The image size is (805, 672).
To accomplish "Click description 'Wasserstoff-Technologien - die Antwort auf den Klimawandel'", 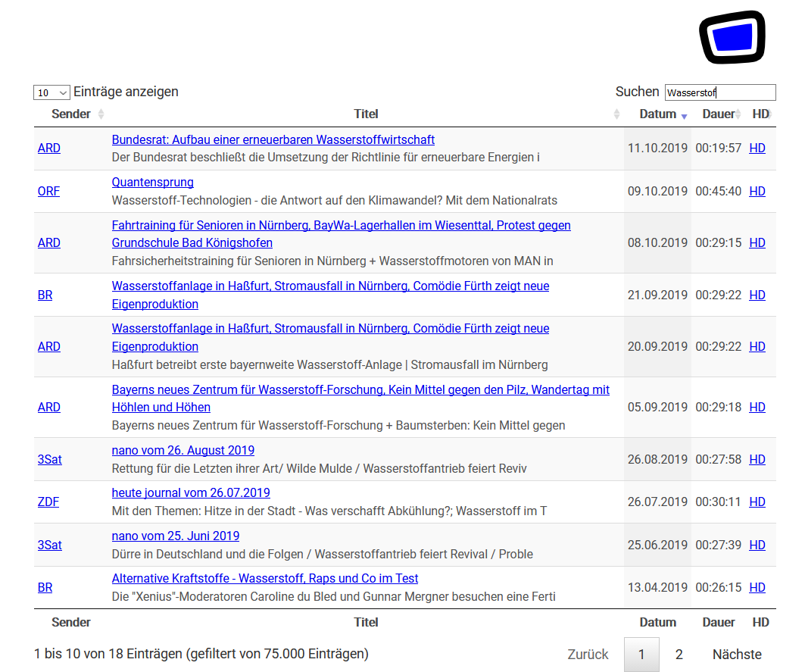I will tap(335, 200).
